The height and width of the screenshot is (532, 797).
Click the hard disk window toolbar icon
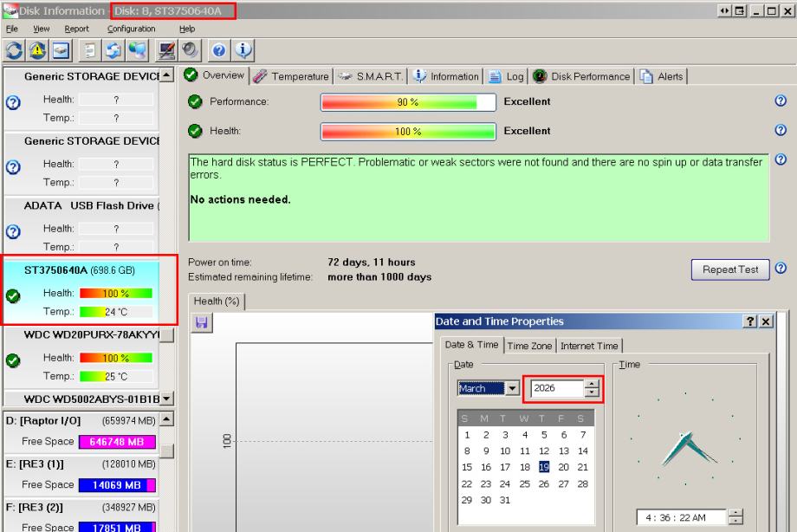click(x=61, y=50)
